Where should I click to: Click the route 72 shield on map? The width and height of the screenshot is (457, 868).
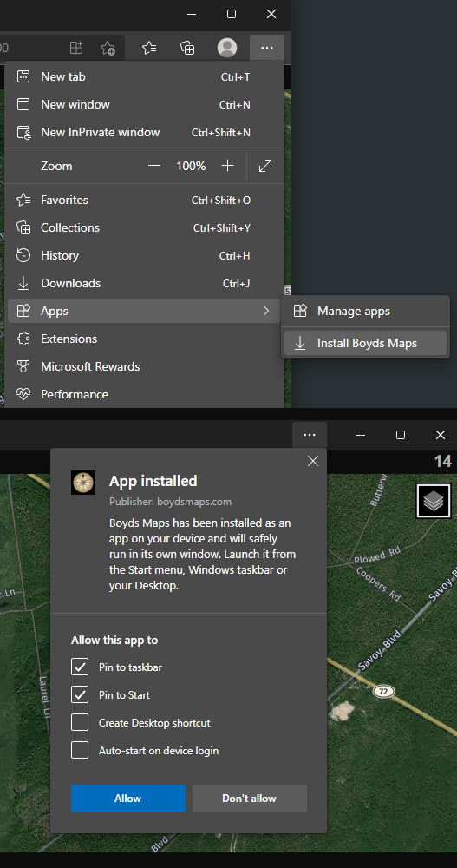click(382, 691)
